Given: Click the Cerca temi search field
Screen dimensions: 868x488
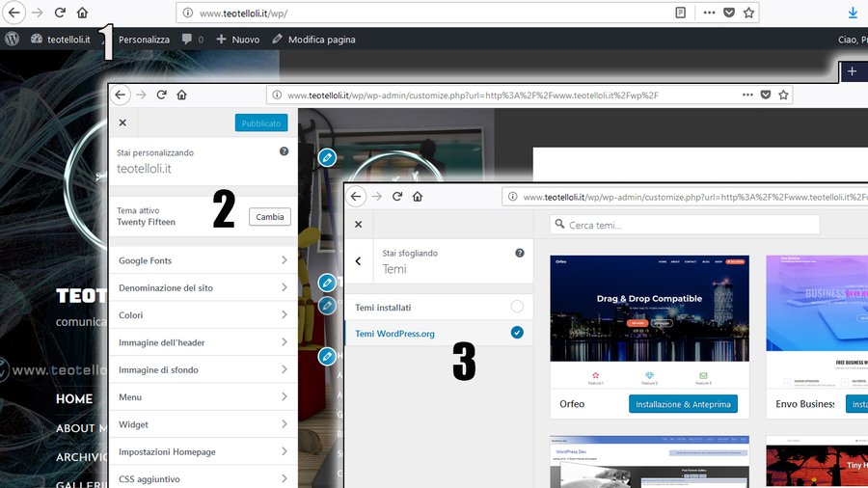Looking at the screenshot, I should click(685, 225).
